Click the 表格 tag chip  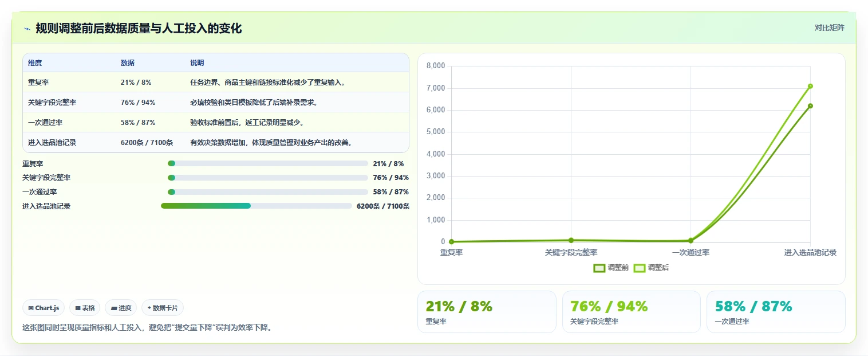point(85,308)
